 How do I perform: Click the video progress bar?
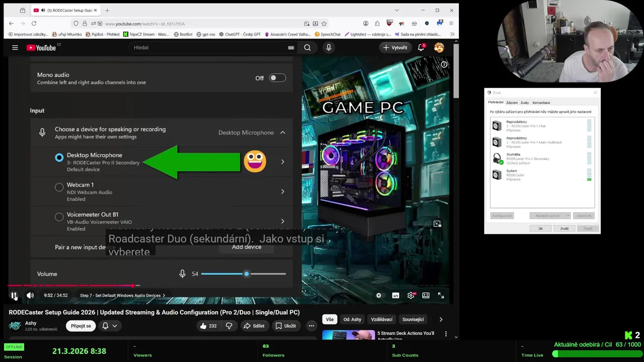[x=229, y=286]
